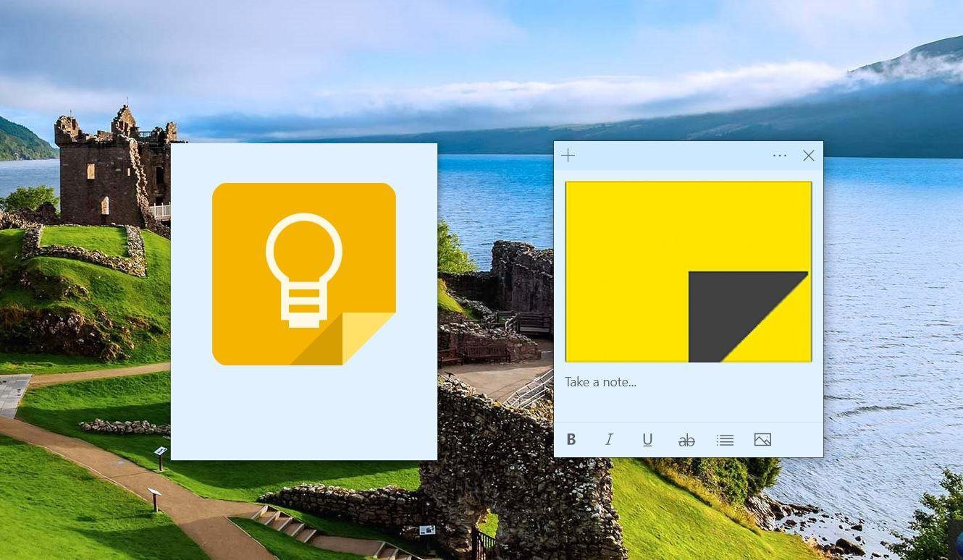Viewport: 963px width, 560px height.
Task: Toggle bullet list in the note
Action: [725, 440]
